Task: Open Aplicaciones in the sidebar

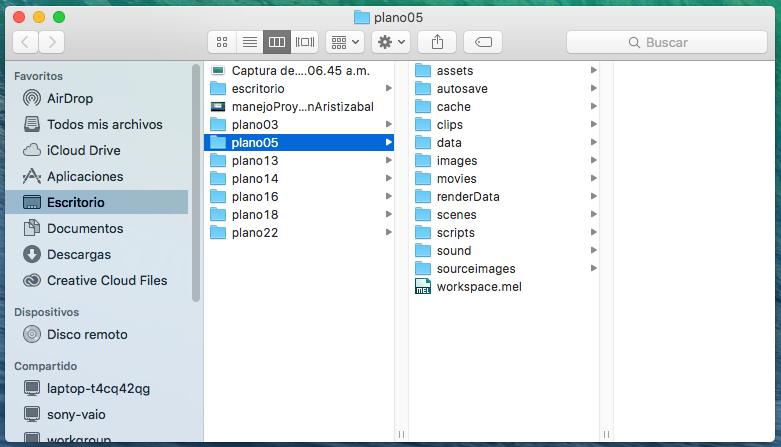Action: pyautogui.click(x=97, y=176)
